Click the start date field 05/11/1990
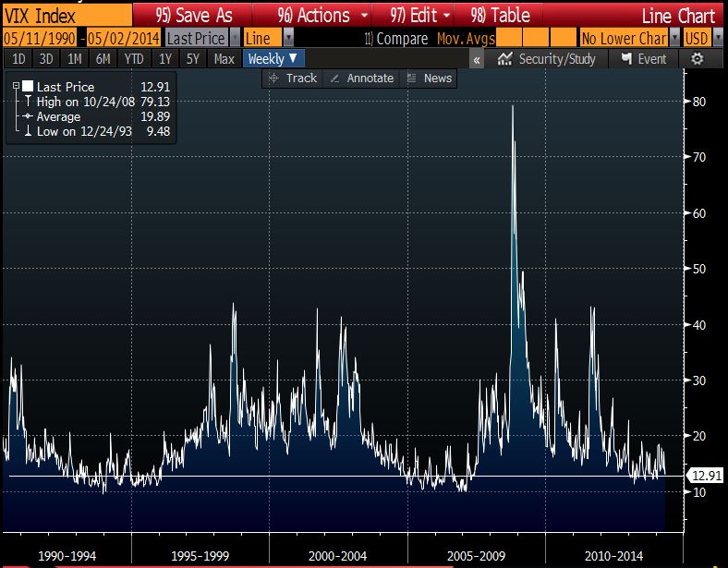Screen dimensions: 728x568 [x=40, y=38]
